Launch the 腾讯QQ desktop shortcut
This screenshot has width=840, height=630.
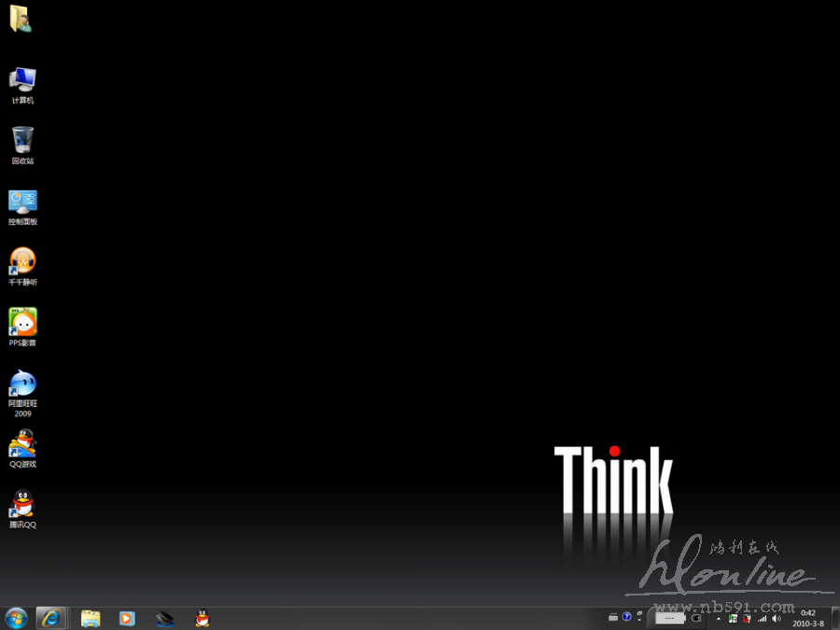(22, 509)
